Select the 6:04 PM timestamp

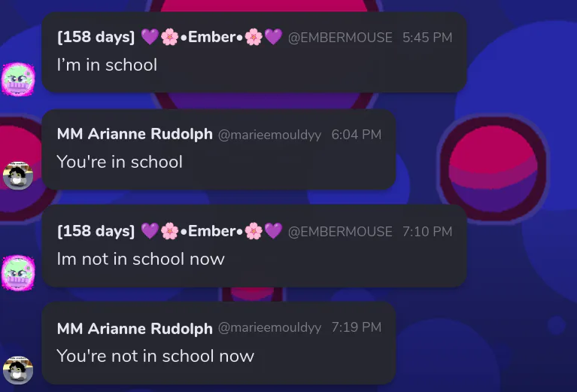click(357, 135)
